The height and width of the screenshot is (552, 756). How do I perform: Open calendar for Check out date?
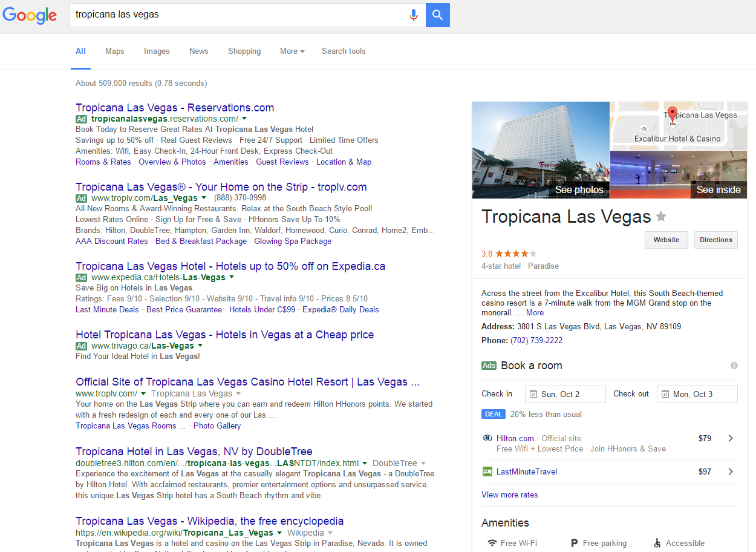point(697,394)
